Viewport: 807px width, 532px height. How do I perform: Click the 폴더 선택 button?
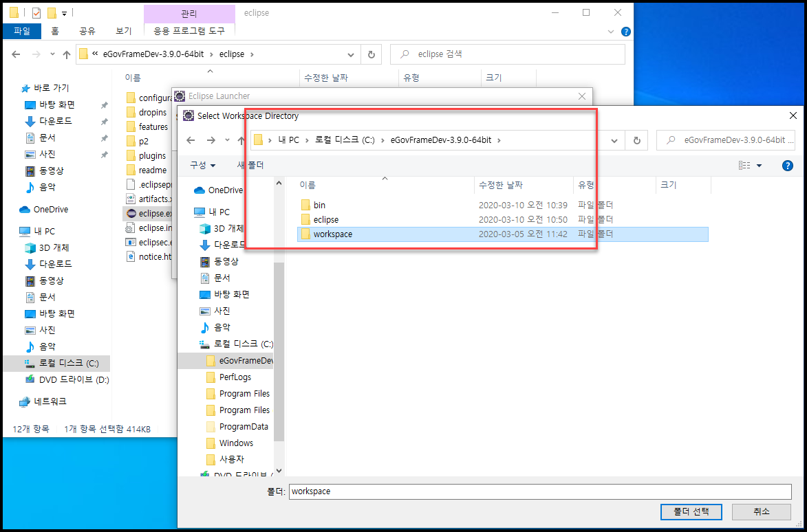[x=691, y=512]
